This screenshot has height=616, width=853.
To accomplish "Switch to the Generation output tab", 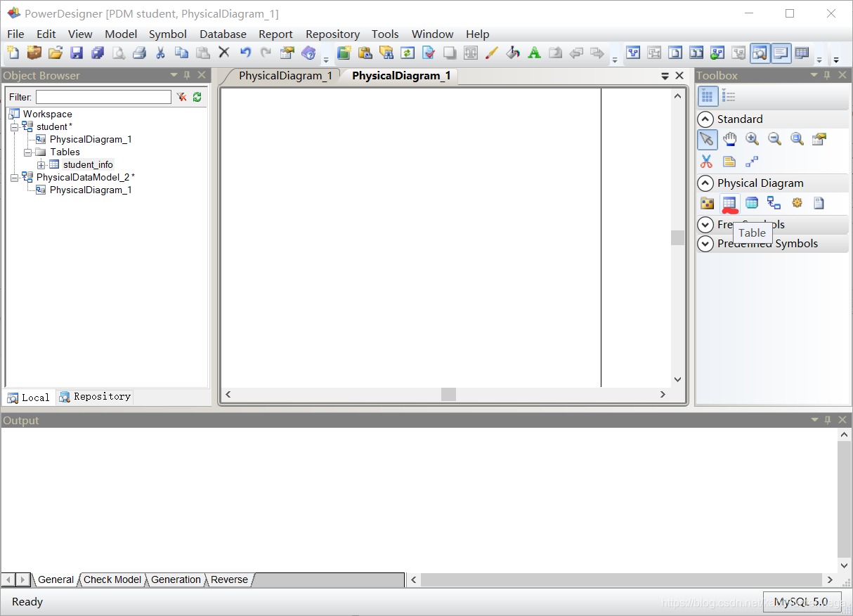I will coord(176,579).
